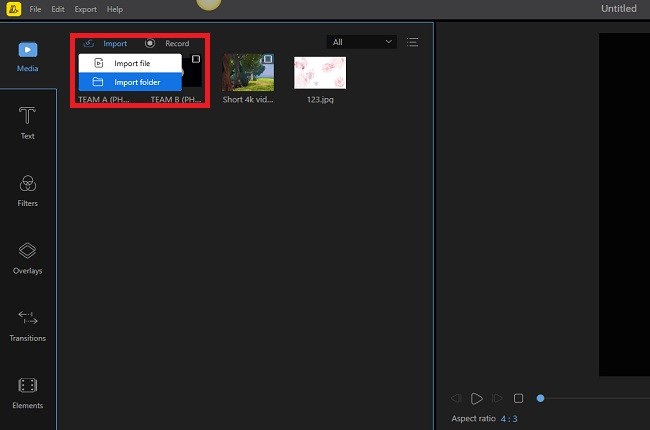Expand the All media filter dropdown
Viewport: 650px width, 430px height.
pos(361,42)
